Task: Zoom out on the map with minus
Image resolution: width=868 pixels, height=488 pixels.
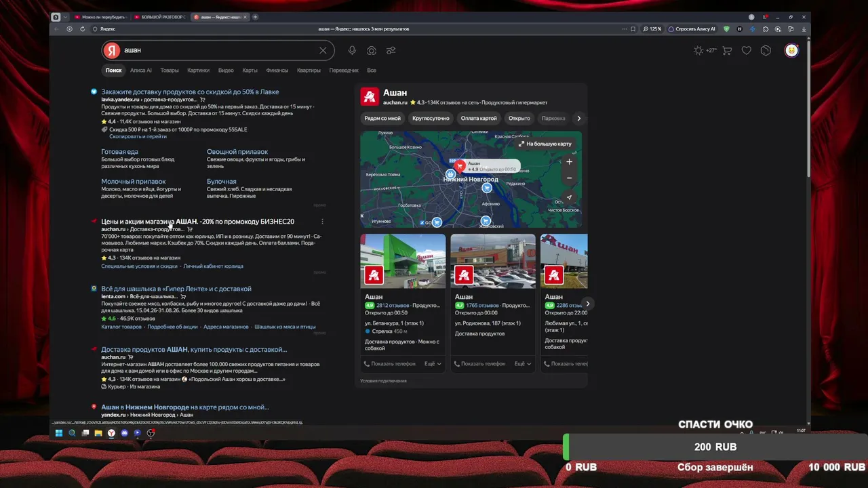Action: [569, 178]
